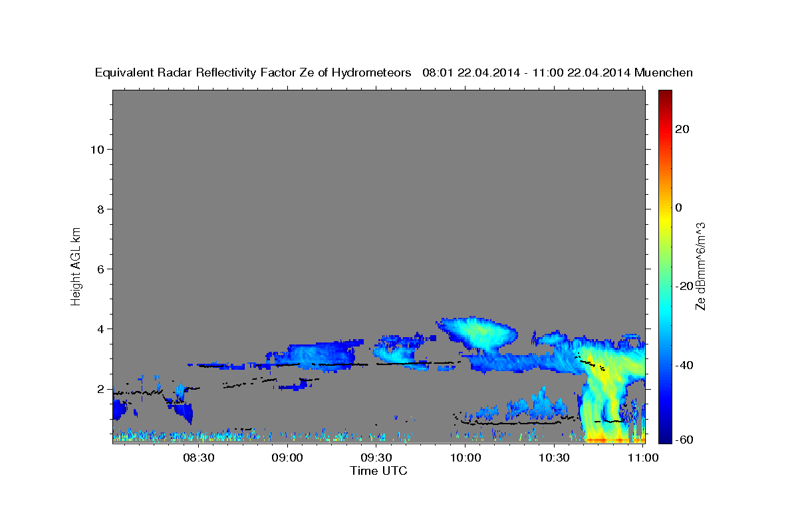Click the colorbar value -40
The image size is (798, 532).
(684, 365)
